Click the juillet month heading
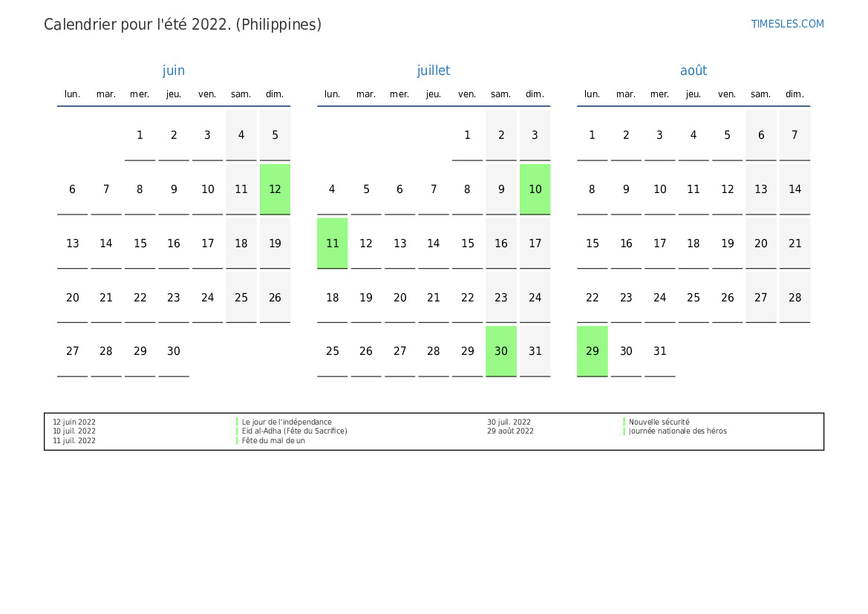Screen dimensions: 868x614 434,71
